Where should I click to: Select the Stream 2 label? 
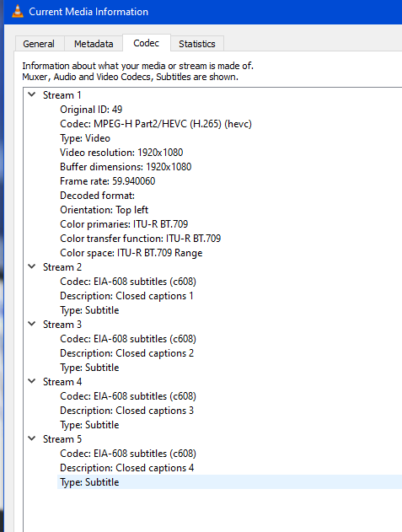click(x=62, y=267)
